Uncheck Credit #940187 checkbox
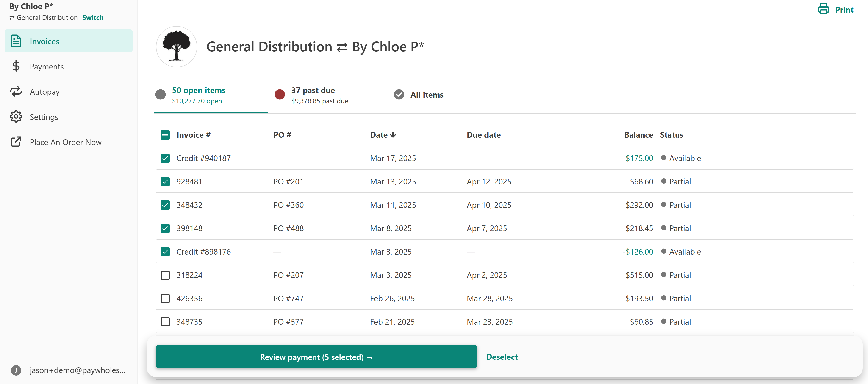 coord(165,158)
